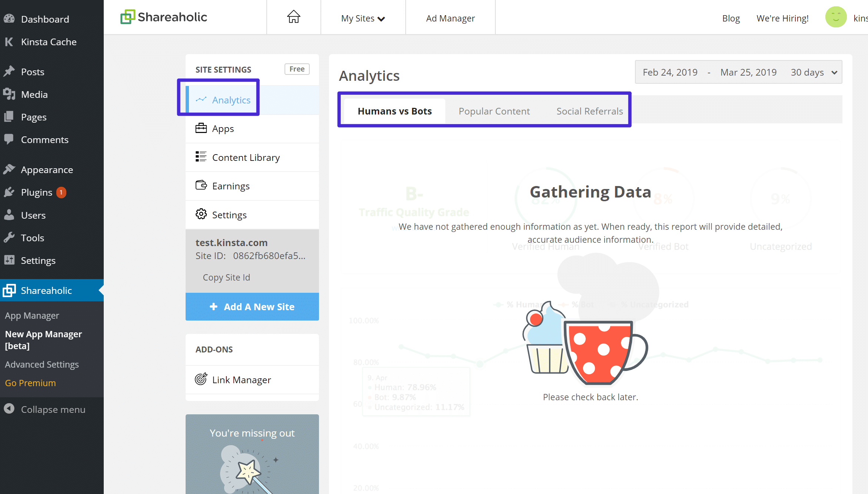Viewport: 868px width, 494px height.
Task: Click the Apps icon in site settings
Action: (x=201, y=128)
